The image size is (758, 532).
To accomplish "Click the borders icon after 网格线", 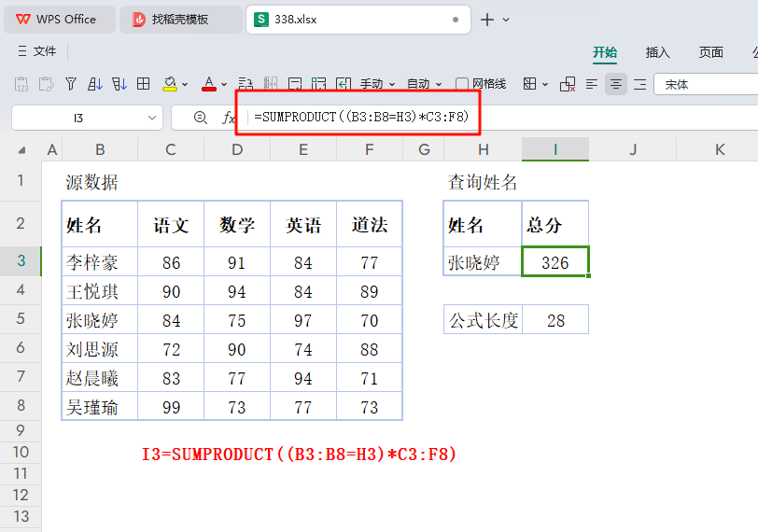I will click(x=530, y=84).
